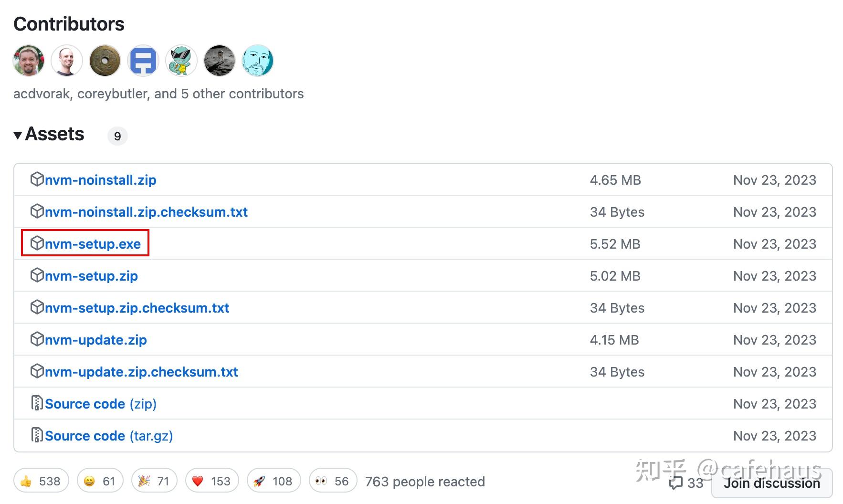The height and width of the screenshot is (504, 843).
Task: Toggle the thumbs-up reaction
Action: click(41, 481)
